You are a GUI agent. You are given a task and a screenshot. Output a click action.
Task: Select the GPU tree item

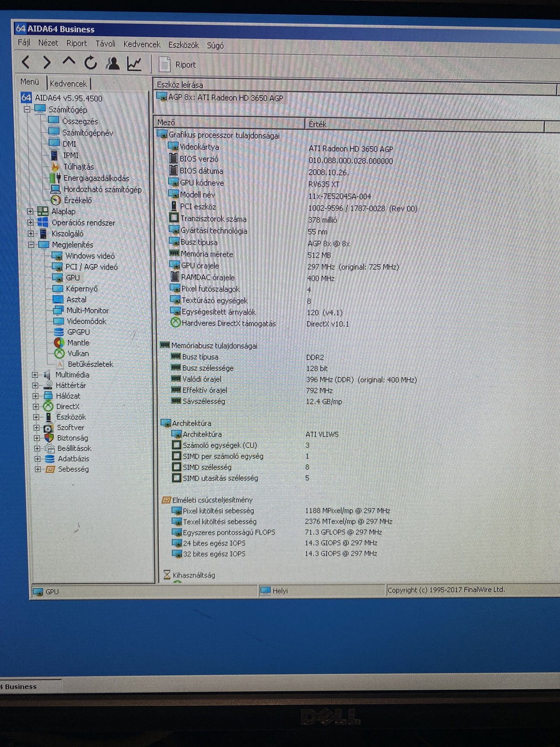tap(67, 277)
